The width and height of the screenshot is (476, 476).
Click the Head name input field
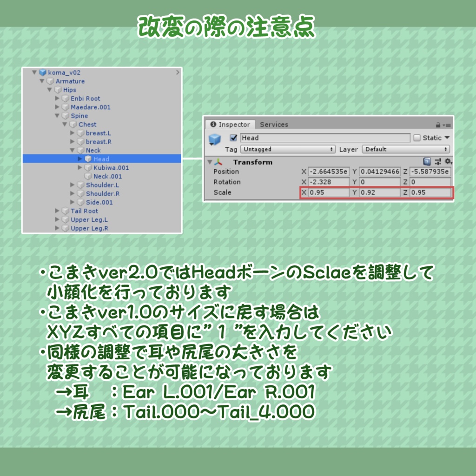[325, 138]
